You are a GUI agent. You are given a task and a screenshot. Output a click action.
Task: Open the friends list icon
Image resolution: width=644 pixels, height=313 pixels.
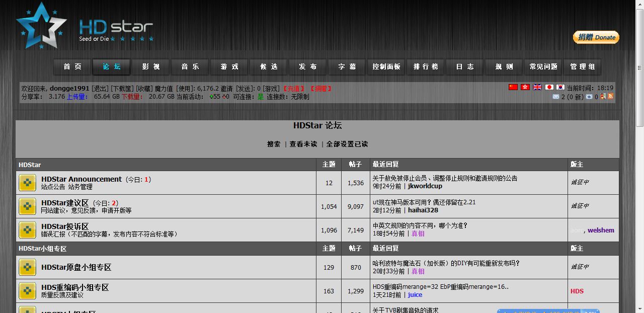pos(603,97)
